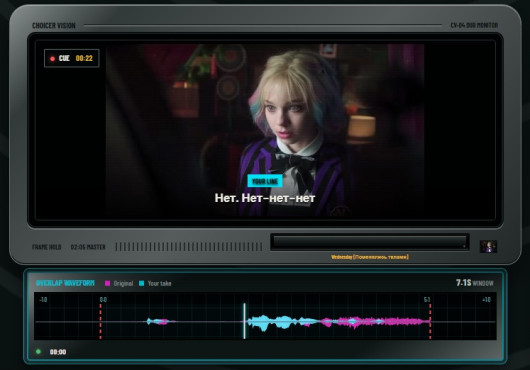
Task: Click the CHOICER VISION title
Action: coord(54,25)
